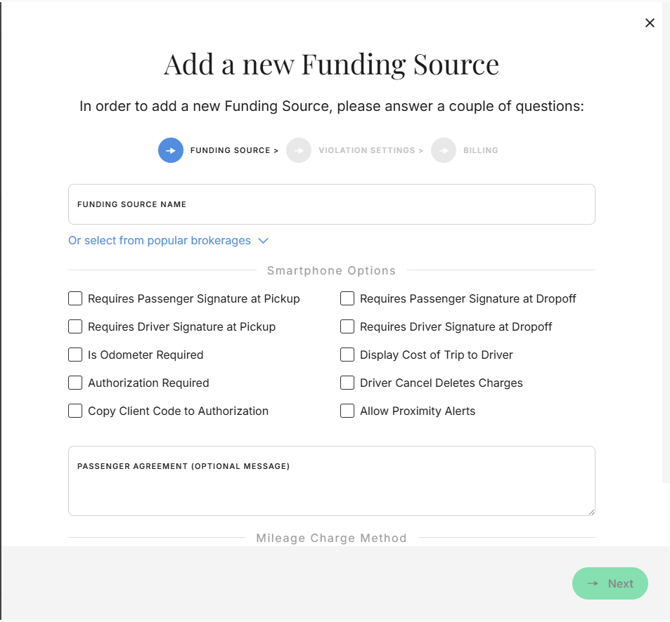670x622 pixels.
Task: Click the Funding Source step arrow icon
Action: coord(170,150)
